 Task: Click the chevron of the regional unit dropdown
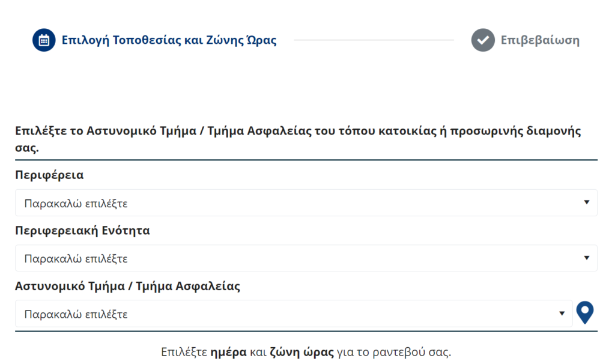point(588,258)
